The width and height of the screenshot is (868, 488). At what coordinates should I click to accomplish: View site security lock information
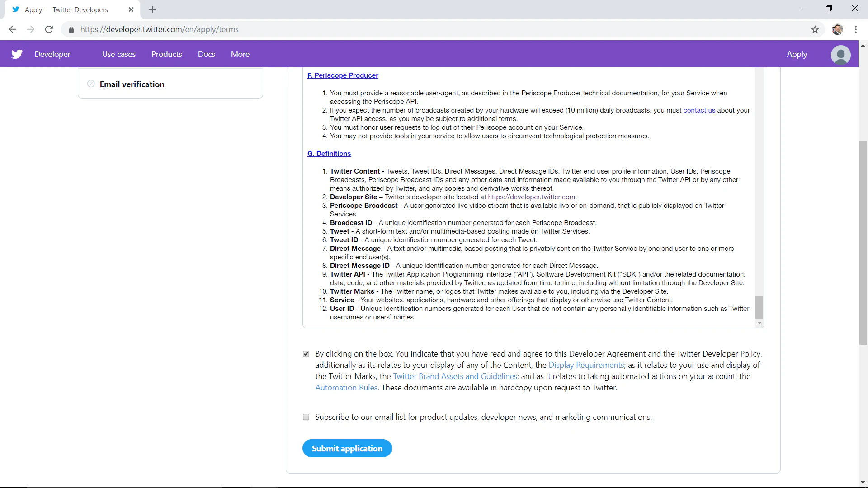[x=71, y=29]
